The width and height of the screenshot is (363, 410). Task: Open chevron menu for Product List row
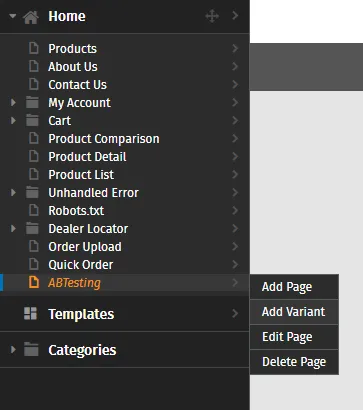coord(235,174)
